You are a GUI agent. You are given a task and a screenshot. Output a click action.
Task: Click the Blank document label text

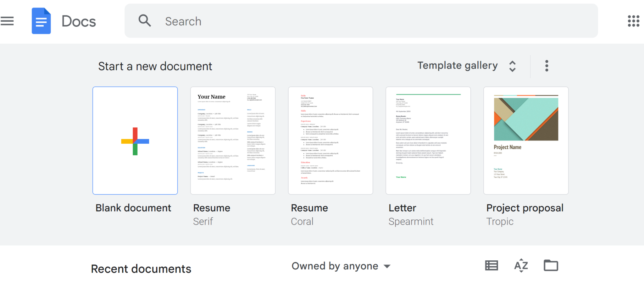(133, 208)
